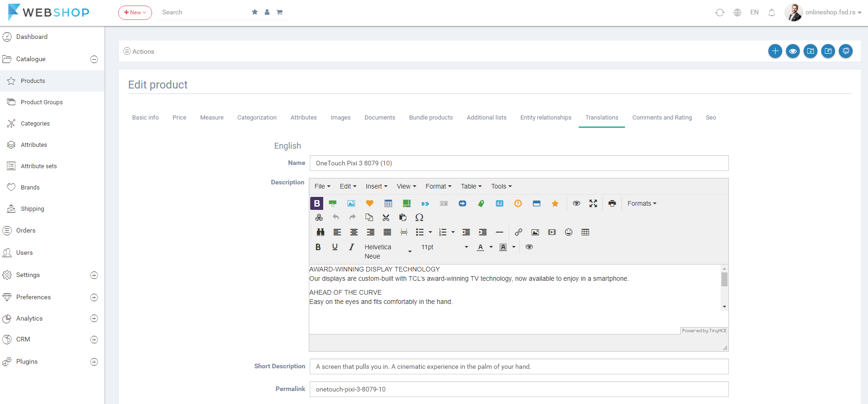Print the description with the printer icon
Screen dimensions: 868x404
(612, 203)
